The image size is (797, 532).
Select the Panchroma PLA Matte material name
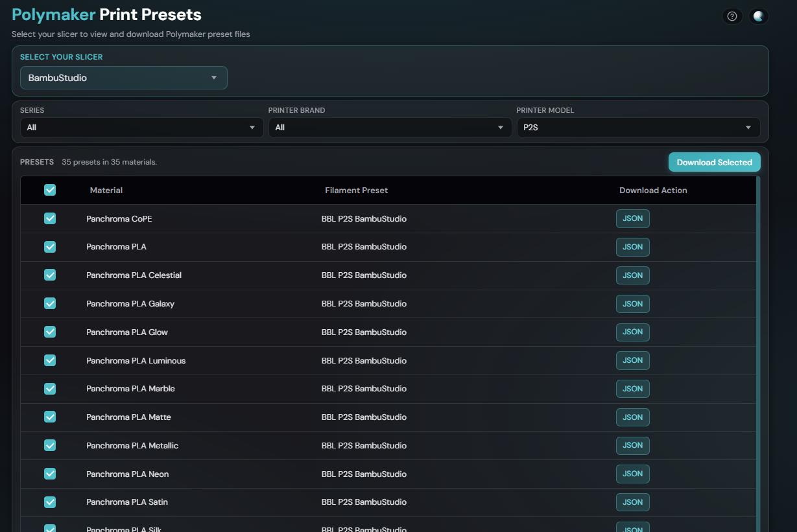[x=128, y=417]
